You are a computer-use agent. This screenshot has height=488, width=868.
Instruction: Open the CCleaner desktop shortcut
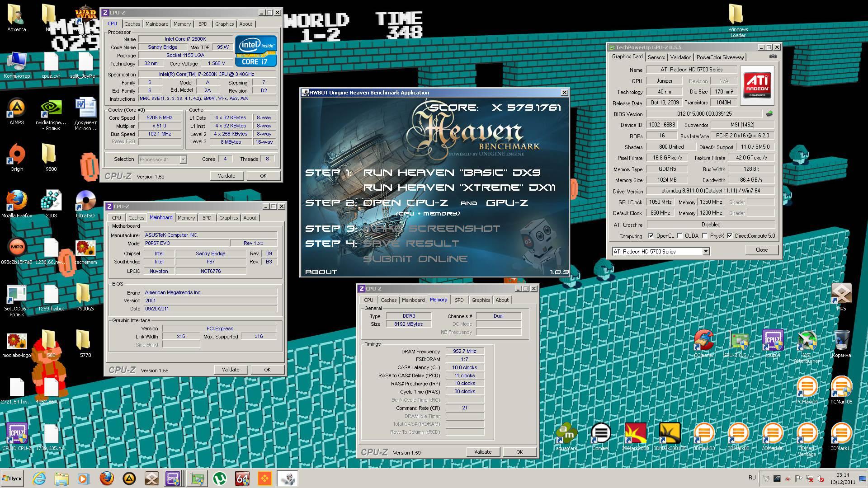point(704,344)
